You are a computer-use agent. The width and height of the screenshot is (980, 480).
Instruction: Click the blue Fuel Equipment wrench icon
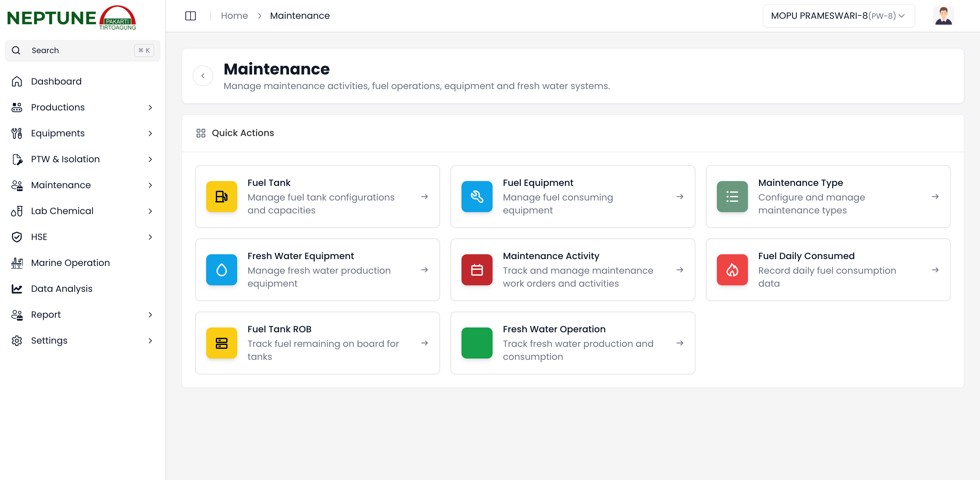477,197
